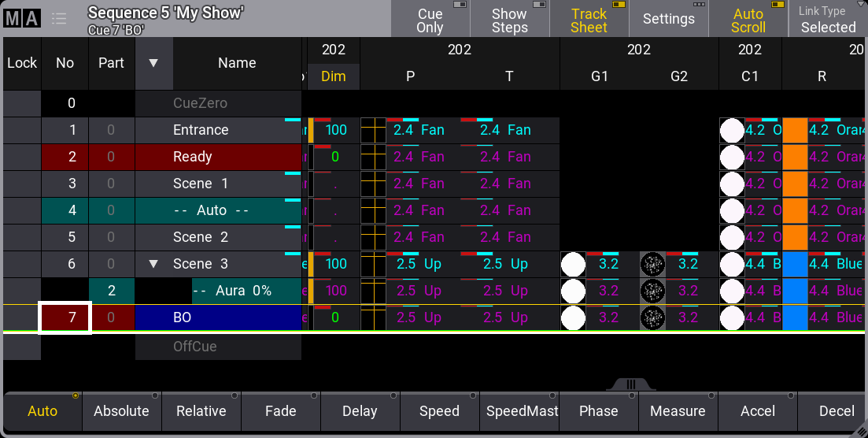The width and height of the screenshot is (868, 438).
Task: Disable Auto Scroll
Action: point(748,20)
